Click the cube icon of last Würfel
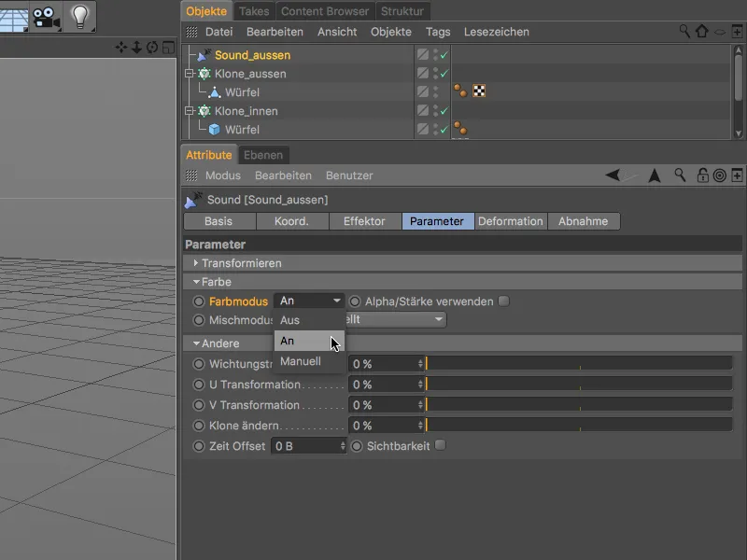The width and height of the screenshot is (747, 560). coord(215,129)
